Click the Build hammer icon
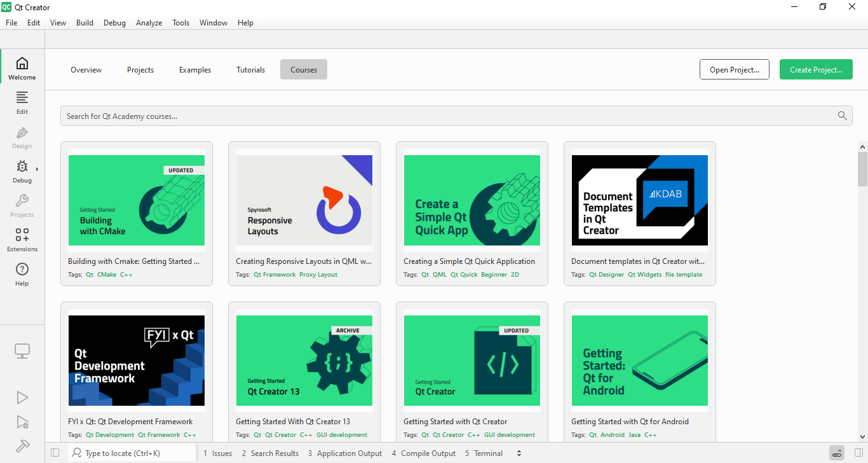The image size is (868, 463). click(22, 446)
